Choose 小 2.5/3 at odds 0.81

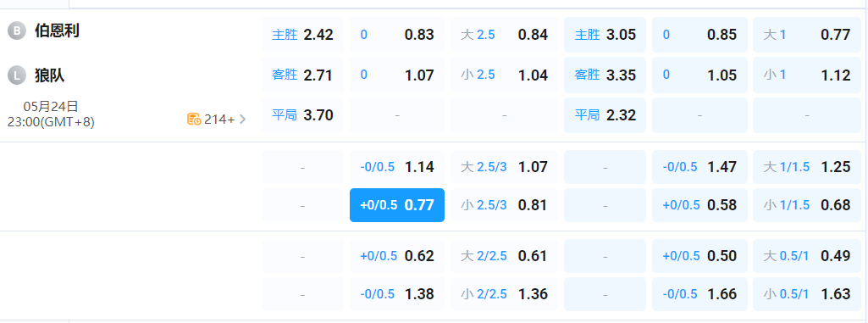coord(505,205)
